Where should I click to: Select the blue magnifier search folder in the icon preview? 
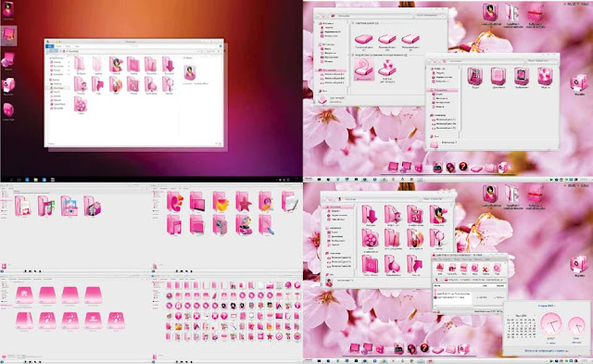pyautogui.click(x=266, y=224)
